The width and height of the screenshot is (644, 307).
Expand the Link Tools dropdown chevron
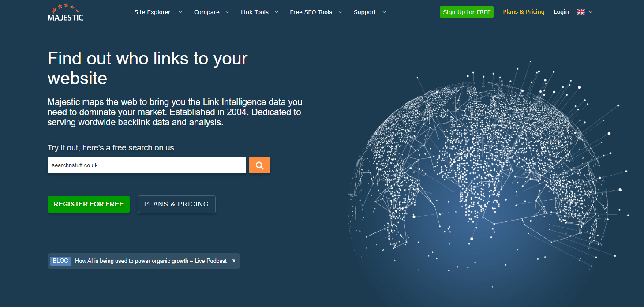(277, 12)
